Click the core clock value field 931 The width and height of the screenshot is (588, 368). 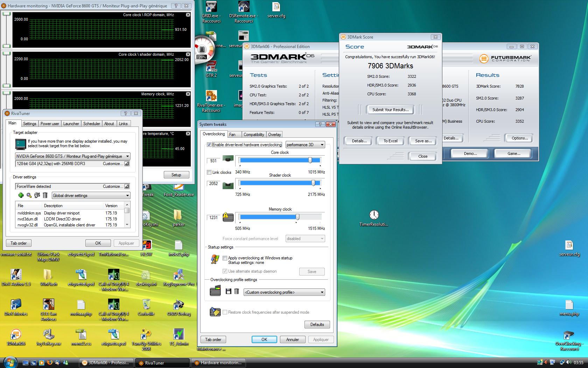click(x=213, y=161)
